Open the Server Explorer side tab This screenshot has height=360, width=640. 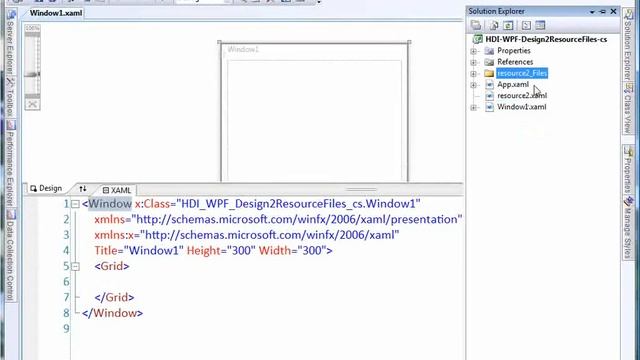coord(11,43)
